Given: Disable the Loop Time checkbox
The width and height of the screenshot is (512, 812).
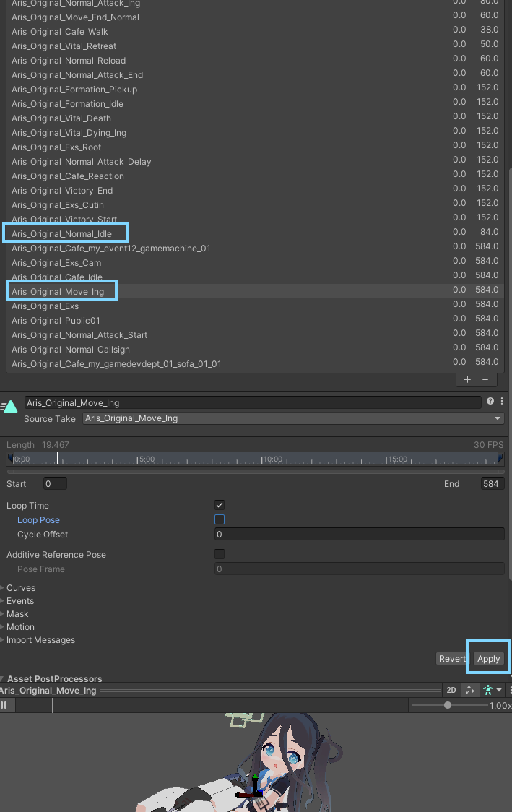Looking at the screenshot, I should [220, 505].
